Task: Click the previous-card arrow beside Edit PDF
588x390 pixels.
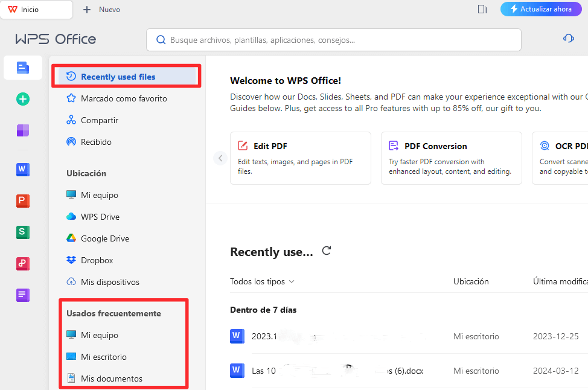Action: pyautogui.click(x=220, y=158)
